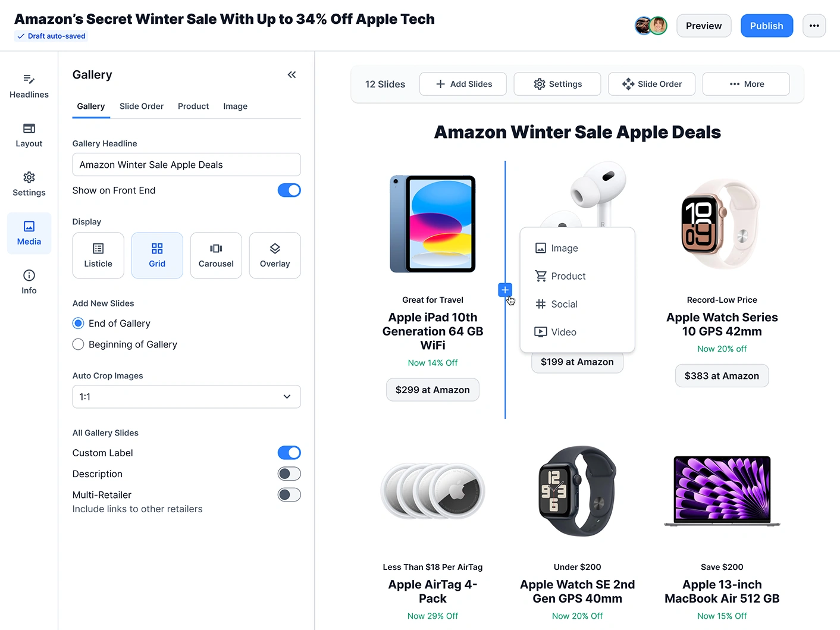
Task: Select Beginning of Gallery radio option
Action: (x=78, y=344)
